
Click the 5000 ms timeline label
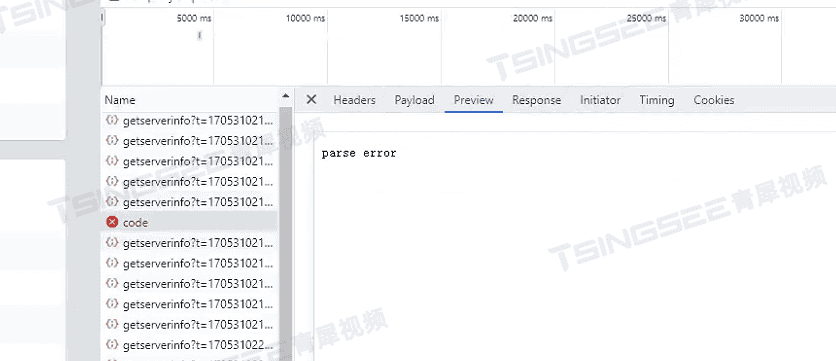coord(194,19)
